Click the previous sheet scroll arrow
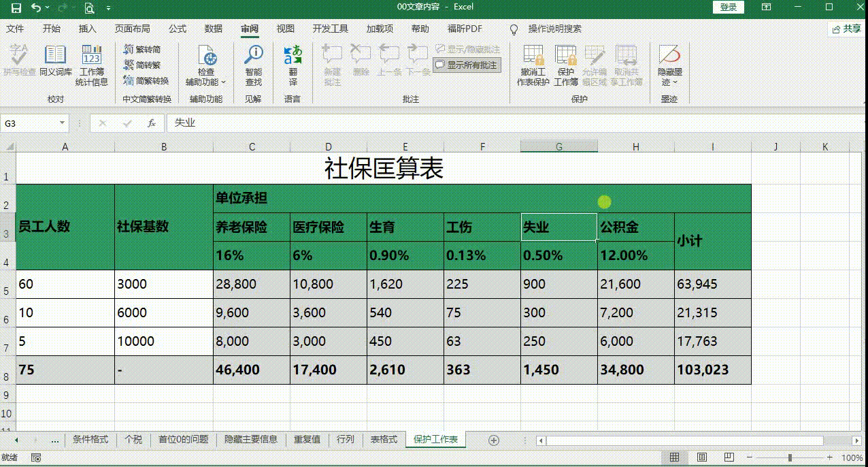The image size is (868, 467). (x=16, y=440)
